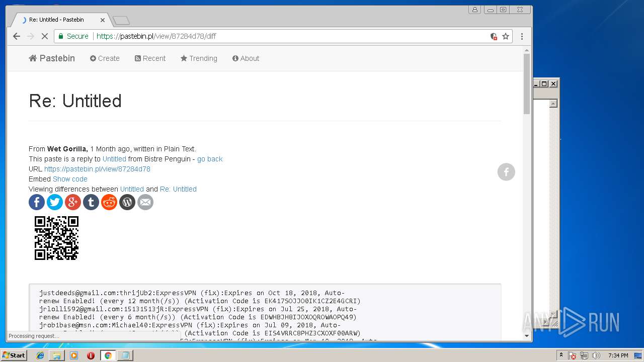Image resolution: width=644 pixels, height=362 pixels.
Task: Launch Internet Explorer from taskbar
Action: [x=40, y=355]
